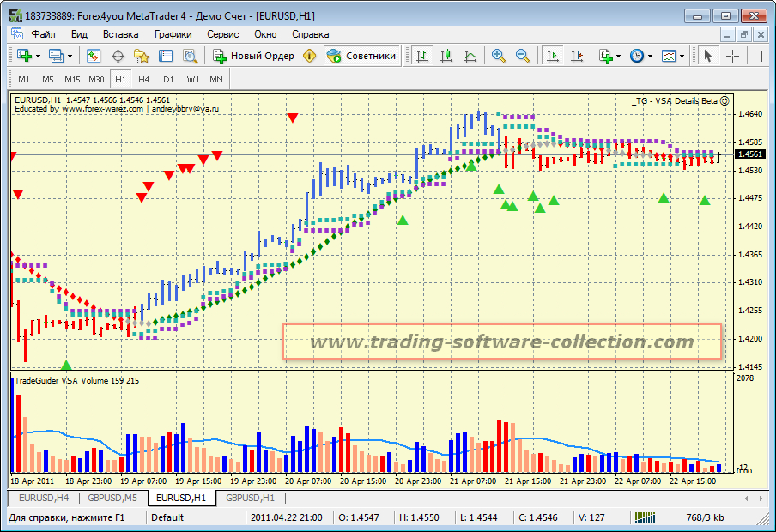Click the Новый Ордер button

253,56
